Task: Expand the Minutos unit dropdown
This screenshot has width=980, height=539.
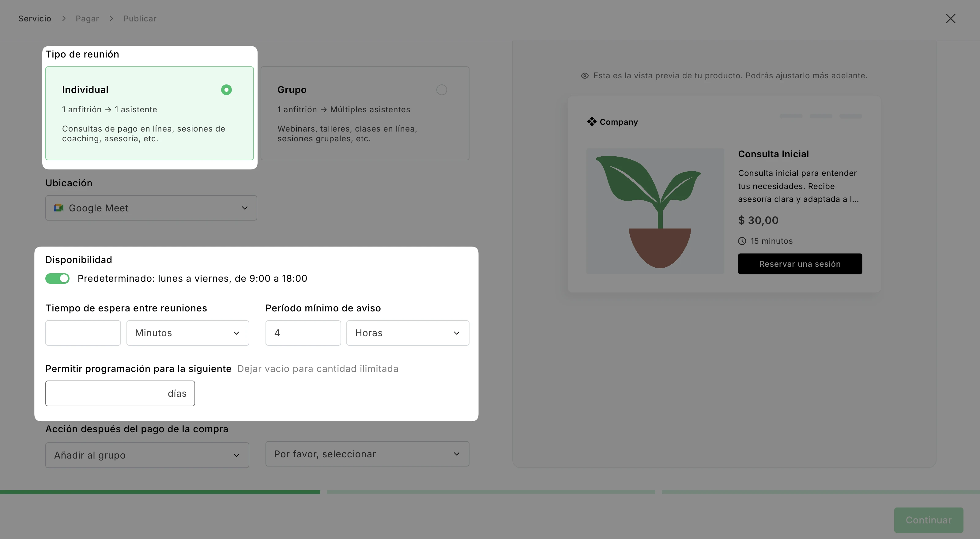Action: click(187, 333)
